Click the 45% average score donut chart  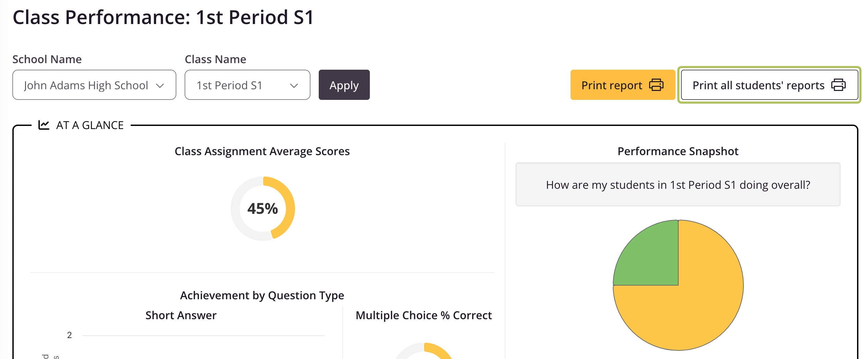point(263,209)
